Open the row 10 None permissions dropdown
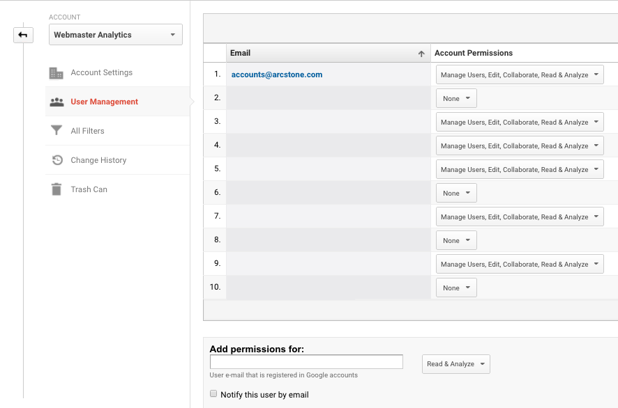This screenshot has height=408, width=618. pos(456,288)
